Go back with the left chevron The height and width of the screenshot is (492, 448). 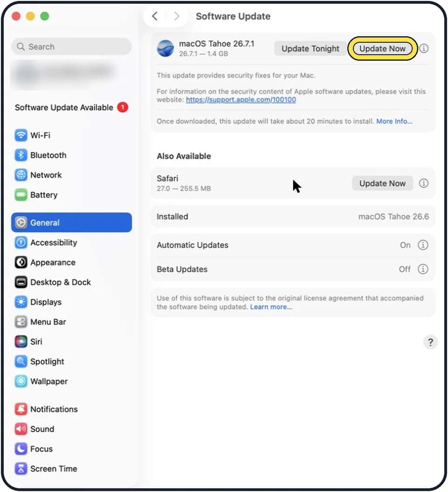[154, 16]
